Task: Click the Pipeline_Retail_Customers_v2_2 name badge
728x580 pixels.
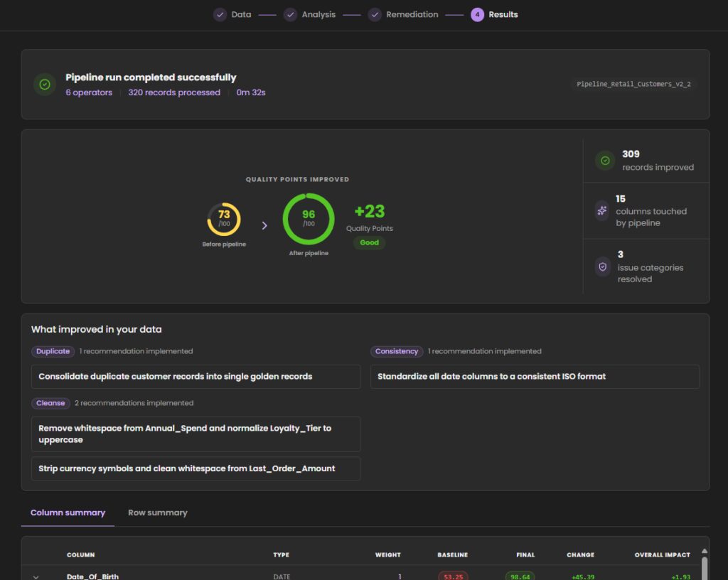Action: 633,84
